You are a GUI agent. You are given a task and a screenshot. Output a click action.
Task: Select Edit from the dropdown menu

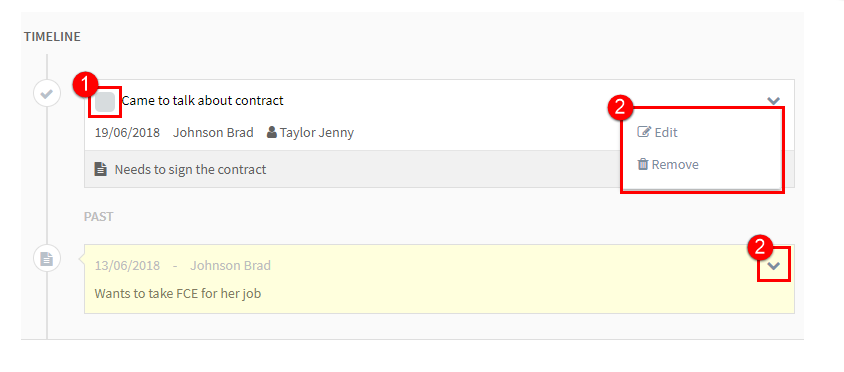657,132
